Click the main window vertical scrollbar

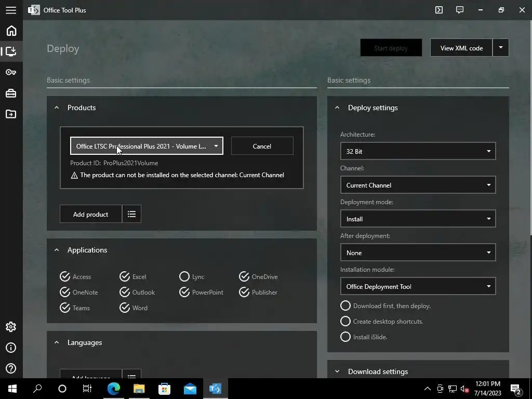530,129
